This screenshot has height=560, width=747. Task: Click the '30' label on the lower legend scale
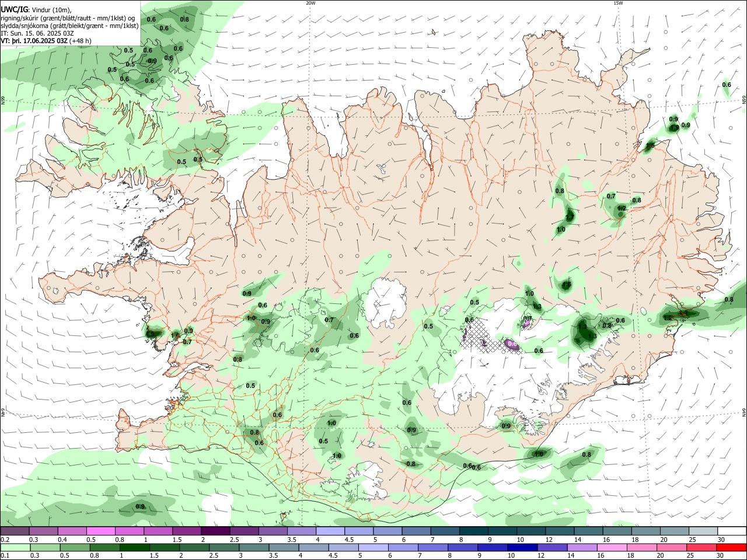720,555
